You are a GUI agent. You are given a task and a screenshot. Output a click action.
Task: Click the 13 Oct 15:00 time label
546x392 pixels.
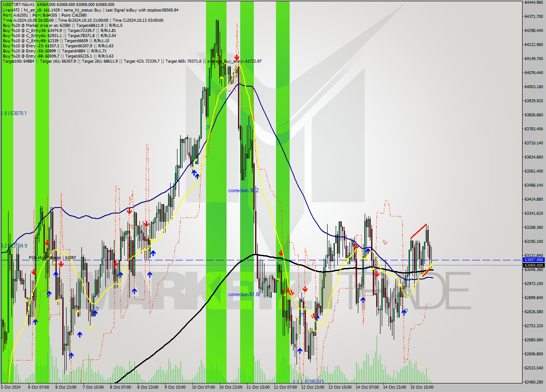[340, 387]
